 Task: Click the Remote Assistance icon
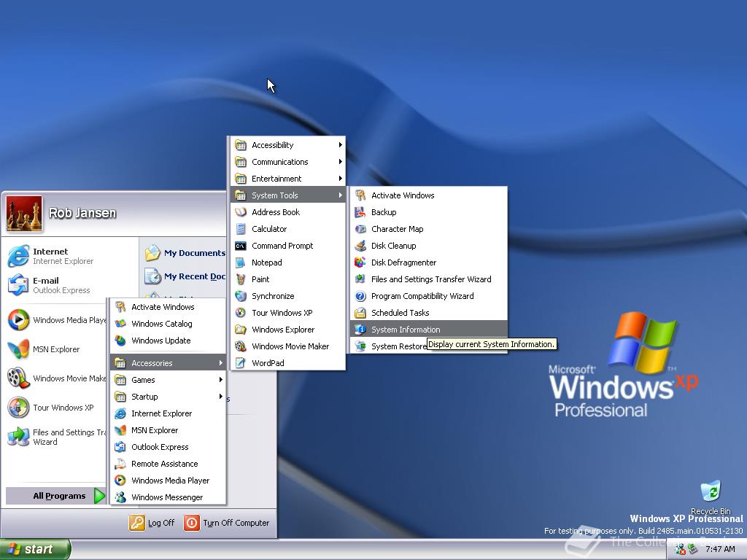[120, 464]
